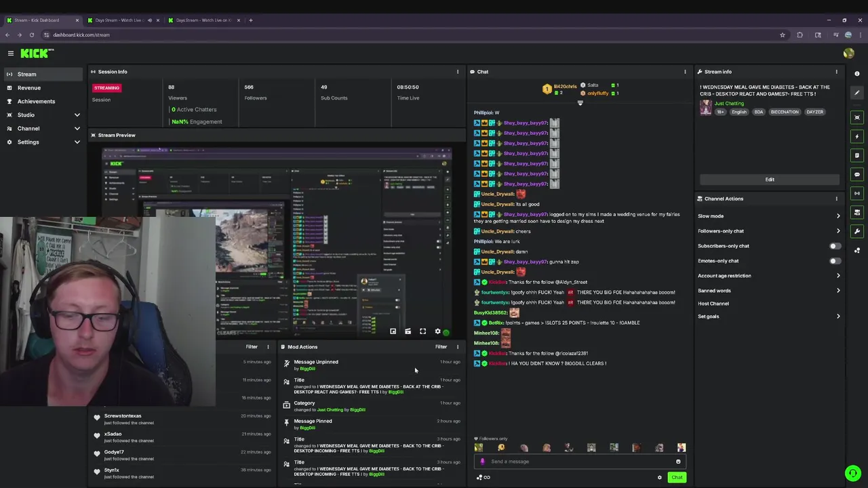The height and width of the screenshot is (488, 868).
Task: Open Stream info panel options menu
Action: 836,72
